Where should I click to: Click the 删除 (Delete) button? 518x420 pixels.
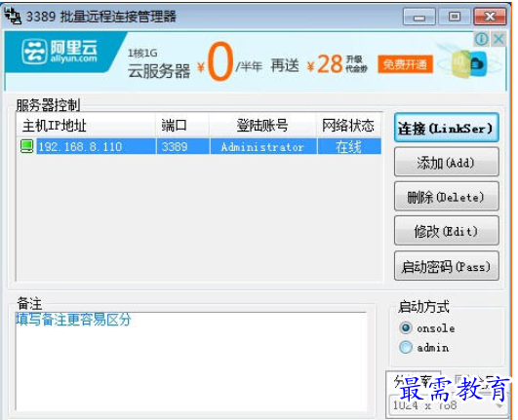447,197
